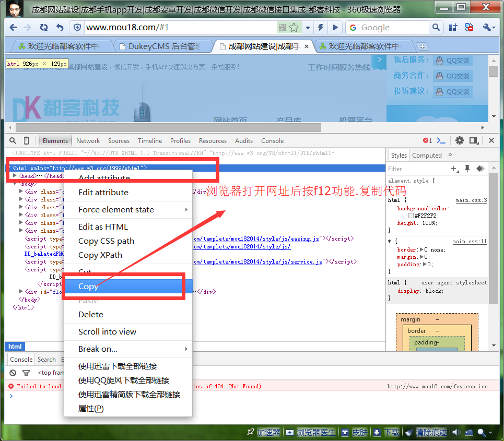Image resolution: width=504 pixels, height=441 pixels.
Task: Click the lightning speed-mode icon
Action: point(321,28)
